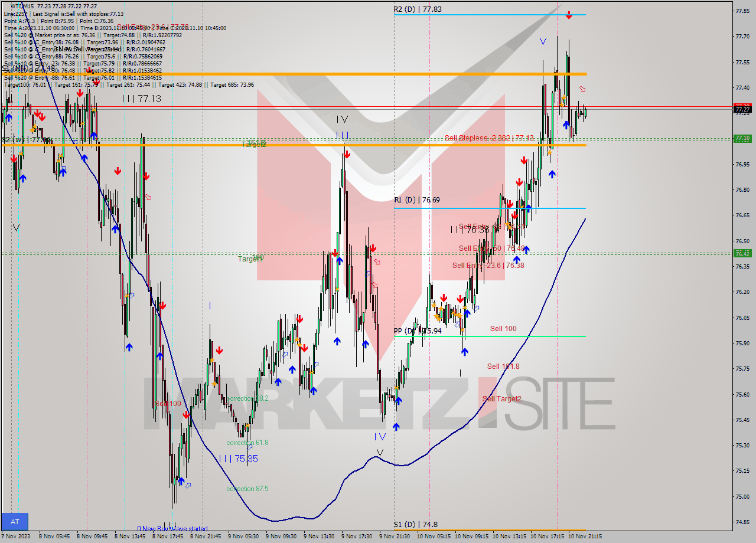Select the green PP pivot horizontal line

click(490, 336)
